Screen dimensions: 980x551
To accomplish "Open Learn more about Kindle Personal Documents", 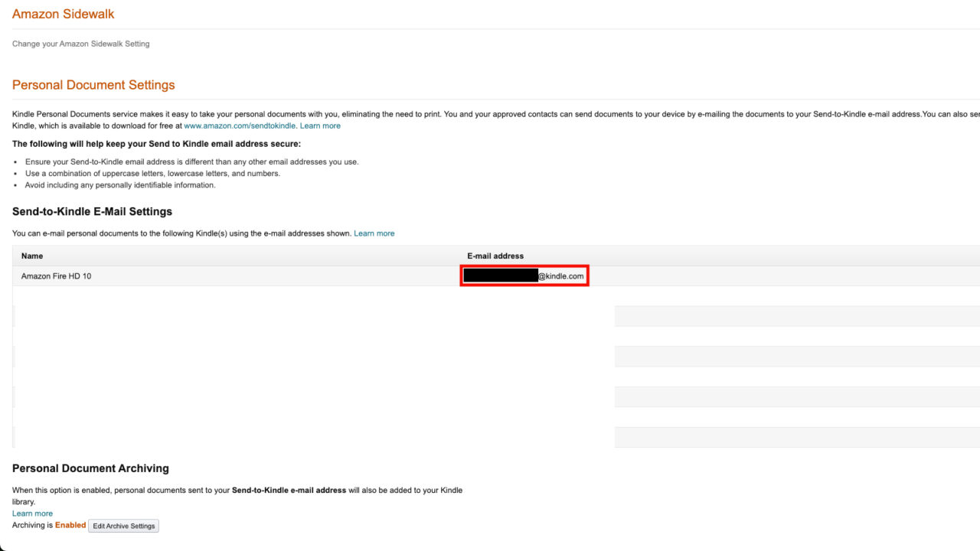I will tap(320, 126).
